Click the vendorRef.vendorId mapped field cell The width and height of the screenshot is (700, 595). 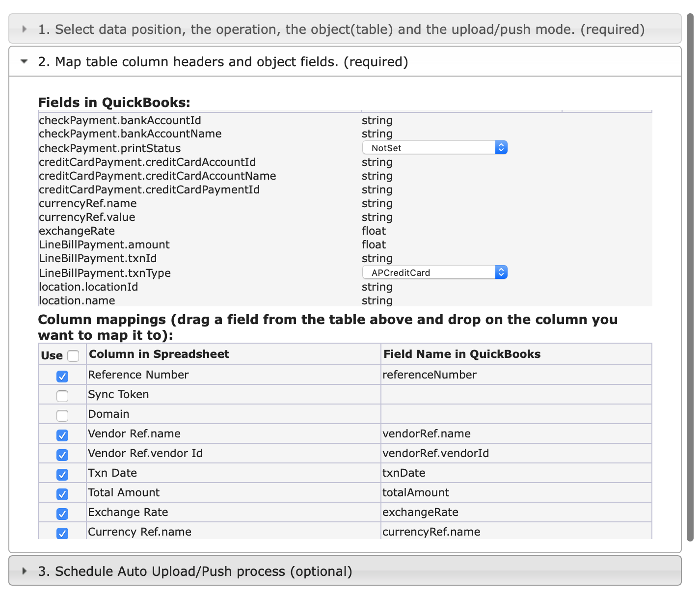[x=516, y=453]
